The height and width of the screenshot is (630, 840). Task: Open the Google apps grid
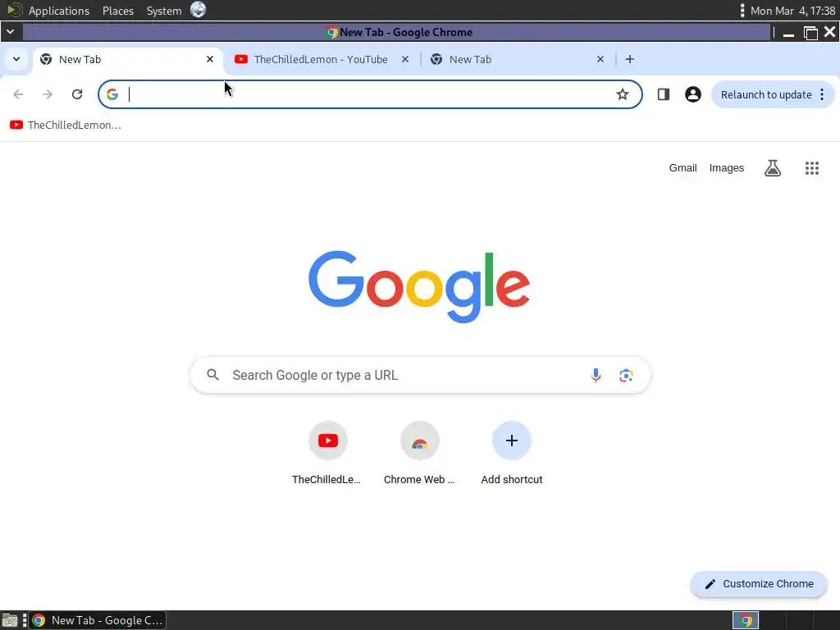point(812,168)
